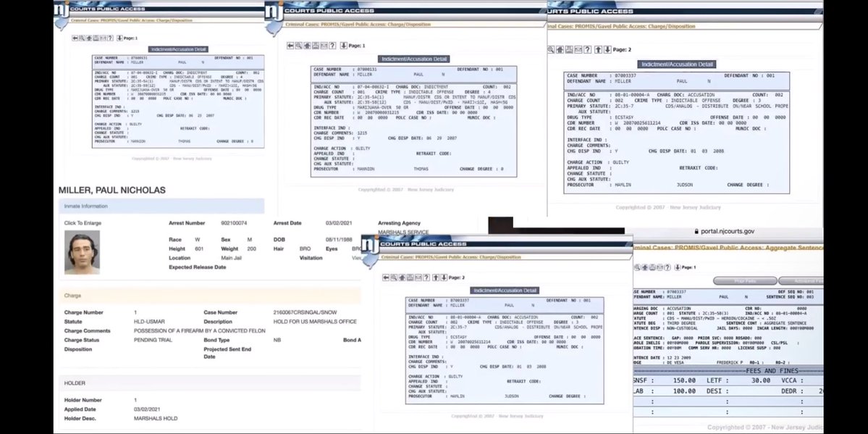Click the Charge section header
The image size is (868, 434).
click(x=209, y=296)
